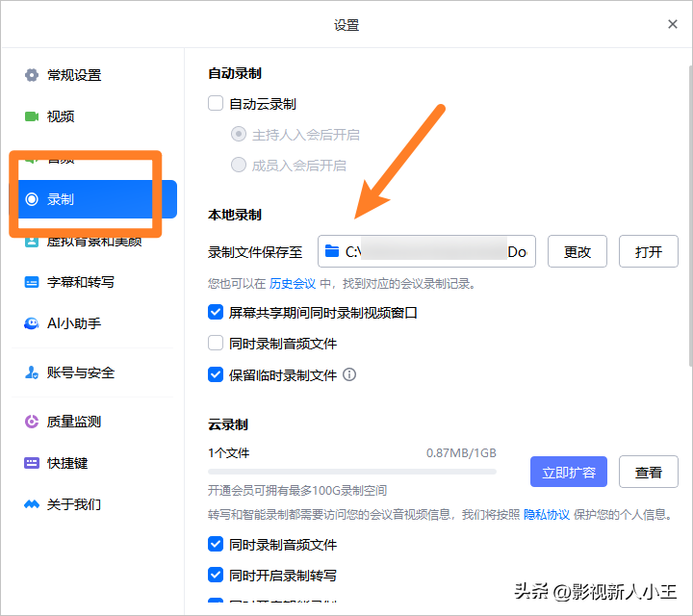Uncheck cloud 同时录制音频文件 under 云录制
Image resolution: width=693 pixels, height=616 pixels.
coord(216,544)
